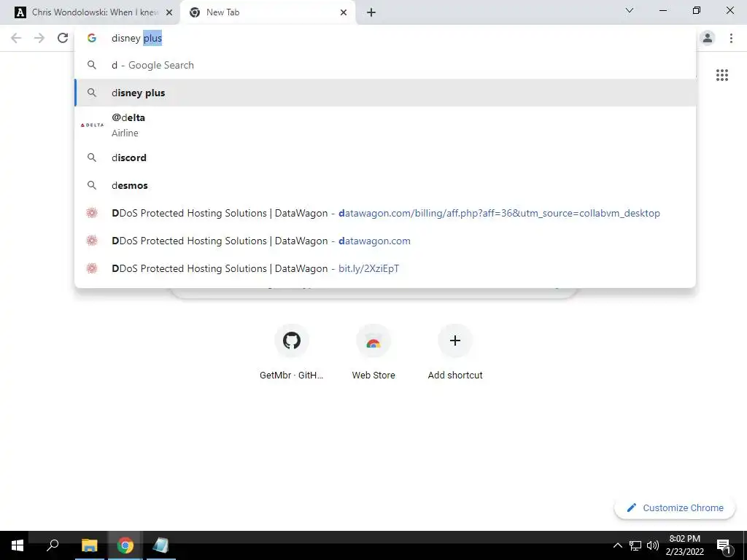
Task: Restore down the Chrome window
Action: (697, 10)
